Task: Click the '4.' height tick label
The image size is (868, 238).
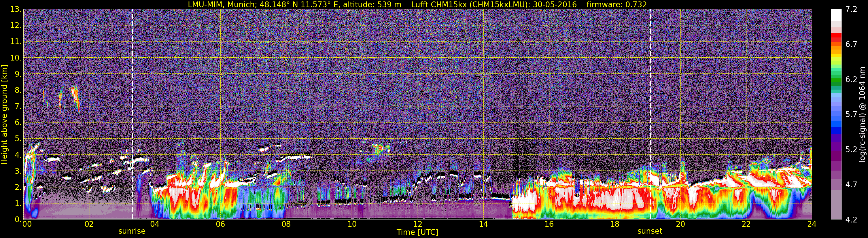Action: point(18,155)
